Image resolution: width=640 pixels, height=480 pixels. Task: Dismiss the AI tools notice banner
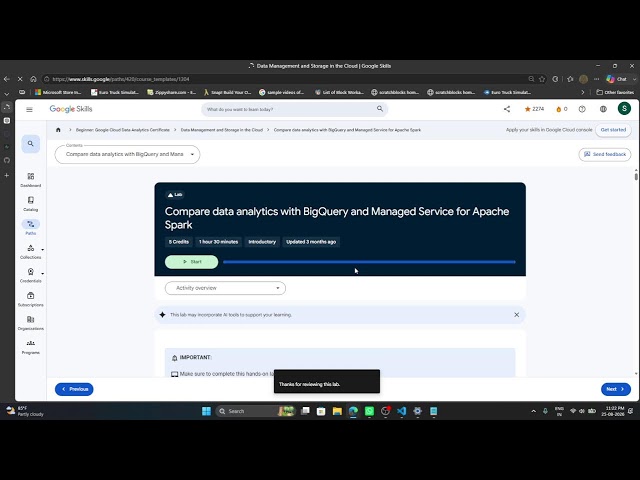(x=517, y=315)
